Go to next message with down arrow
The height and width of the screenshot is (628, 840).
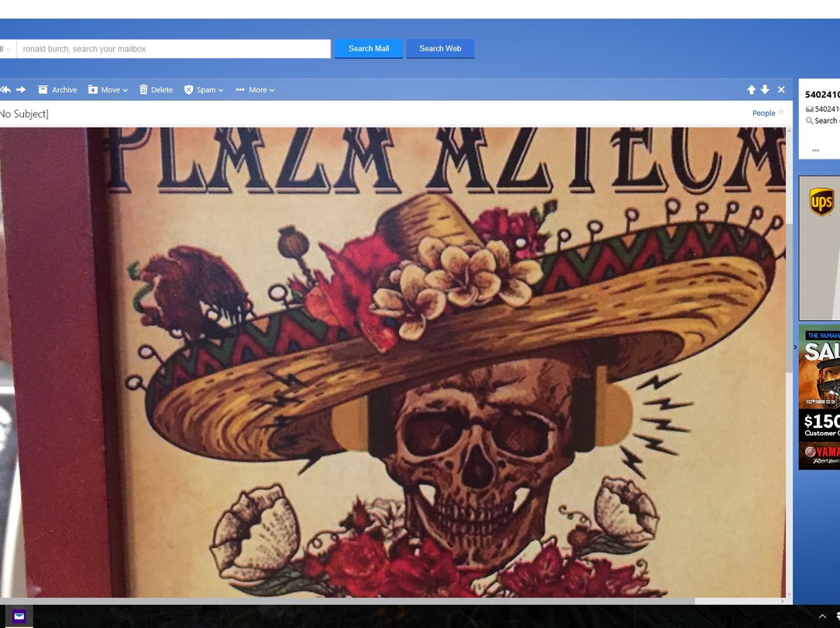[765, 89]
